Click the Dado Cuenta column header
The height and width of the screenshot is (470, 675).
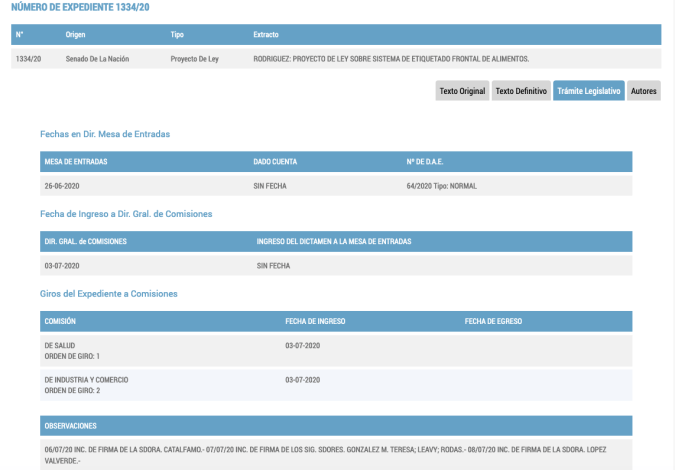pyautogui.click(x=275, y=161)
